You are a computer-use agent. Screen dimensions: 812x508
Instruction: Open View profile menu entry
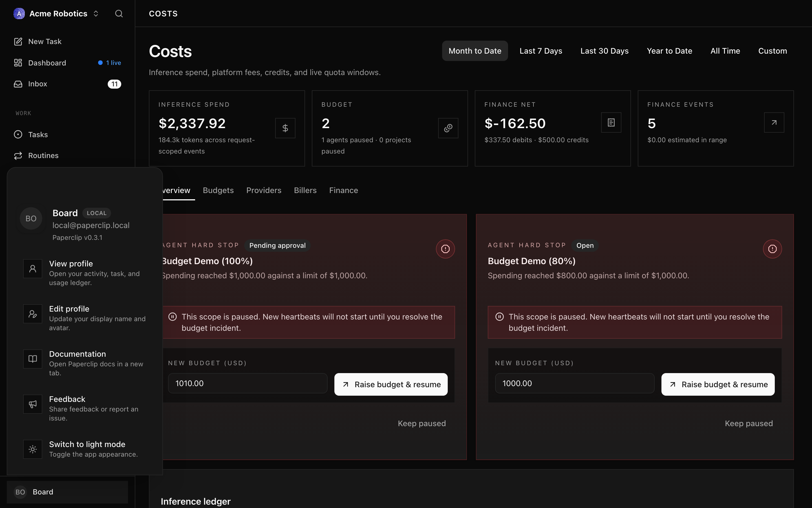click(85, 273)
